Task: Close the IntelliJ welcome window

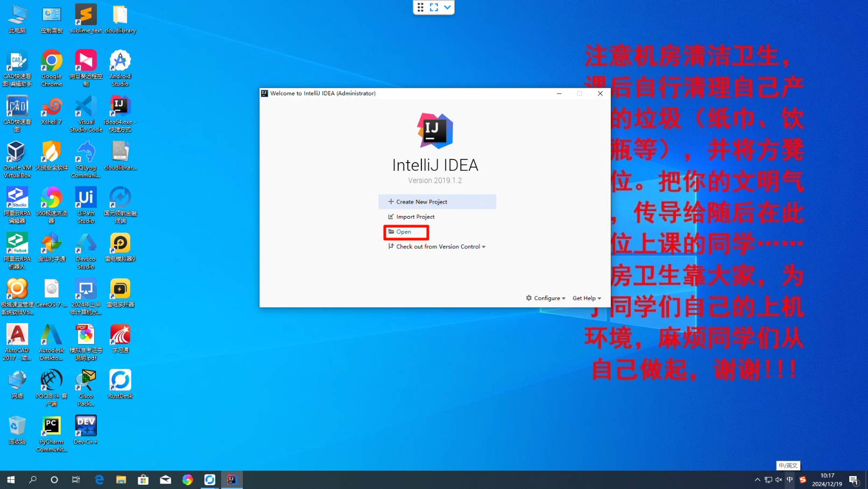Action: pos(600,94)
